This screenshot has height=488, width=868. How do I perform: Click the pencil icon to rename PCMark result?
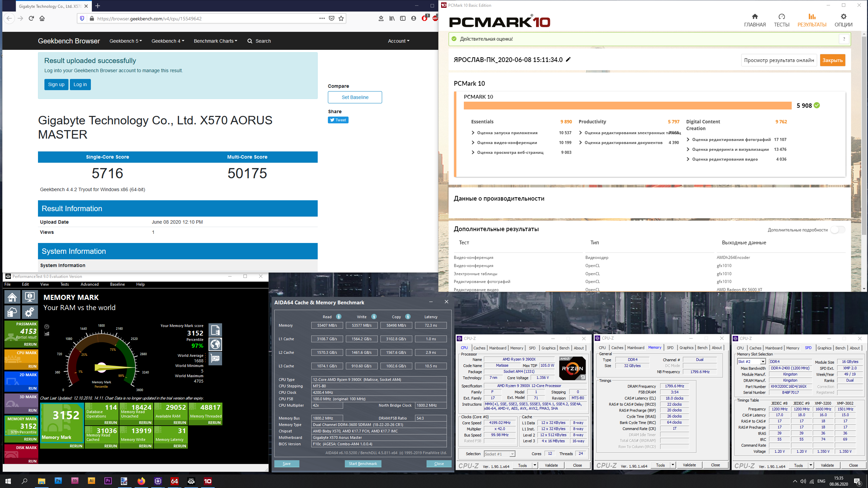pos(569,60)
